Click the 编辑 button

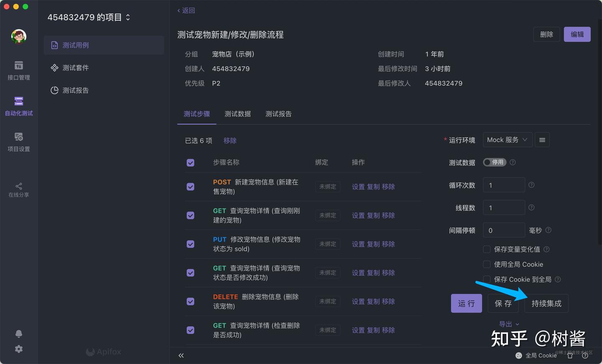(577, 34)
